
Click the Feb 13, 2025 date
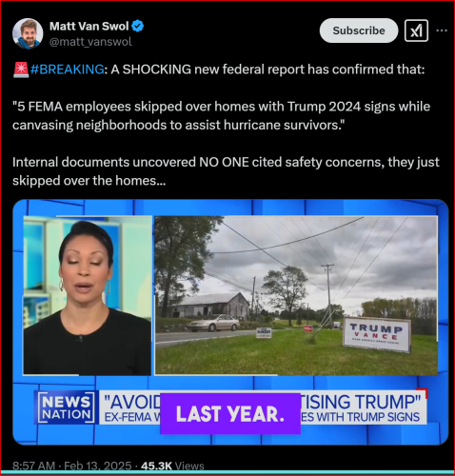point(98,466)
